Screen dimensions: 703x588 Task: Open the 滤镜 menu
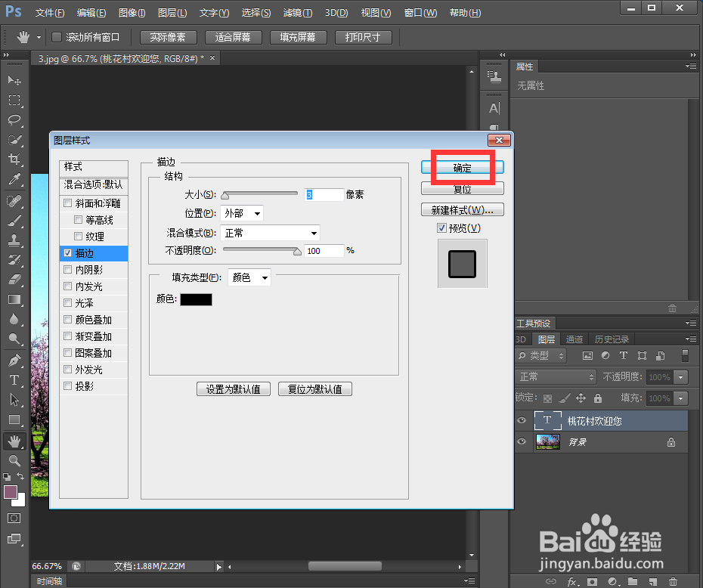pyautogui.click(x=296, y=12)
